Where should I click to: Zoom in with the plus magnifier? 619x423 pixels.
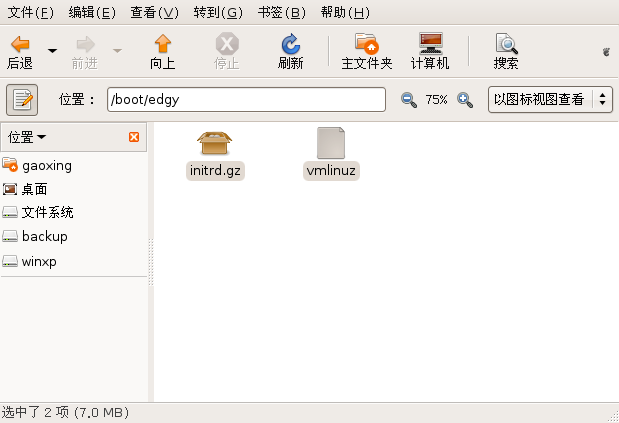[x=465, y=99]
